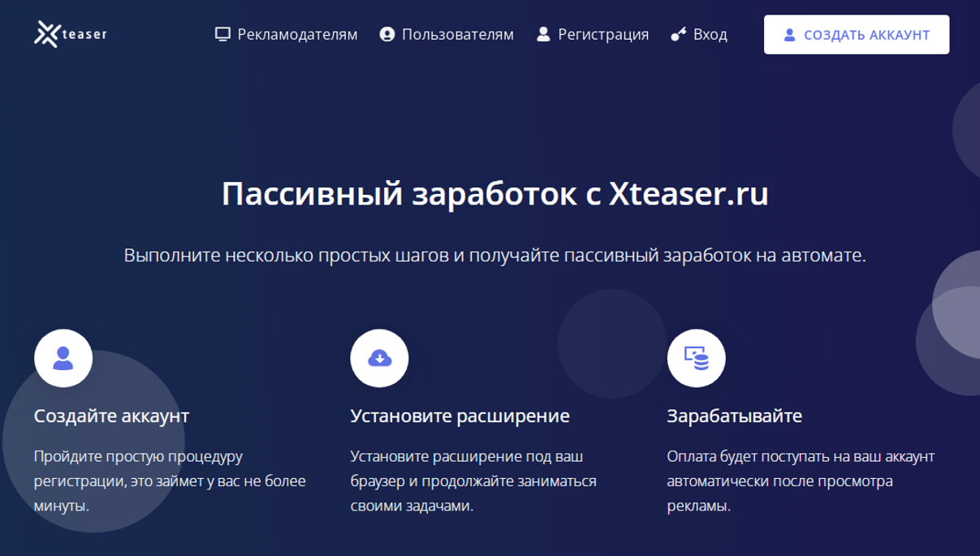The height and width of the screenshot is (556, 980).
Task: Open the Рекламодателям menu item
Action: [x=286, y=34]
